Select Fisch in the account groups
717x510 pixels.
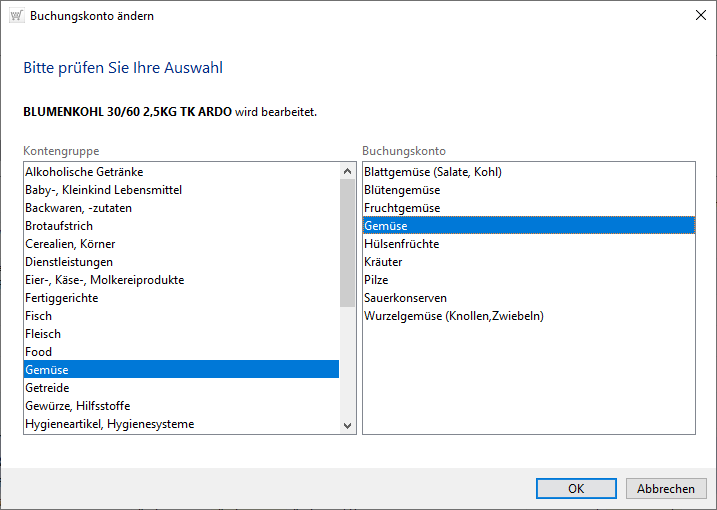[38, 316]
